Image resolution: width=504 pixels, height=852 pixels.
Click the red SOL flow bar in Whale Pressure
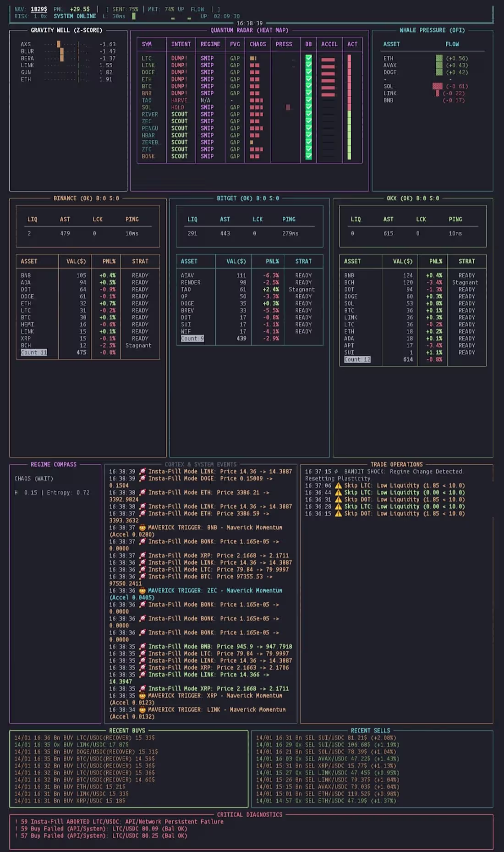[438, 86]
